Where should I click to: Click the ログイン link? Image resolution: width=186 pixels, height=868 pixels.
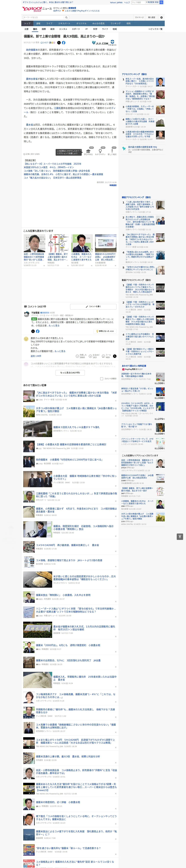[x=57, y=11]
